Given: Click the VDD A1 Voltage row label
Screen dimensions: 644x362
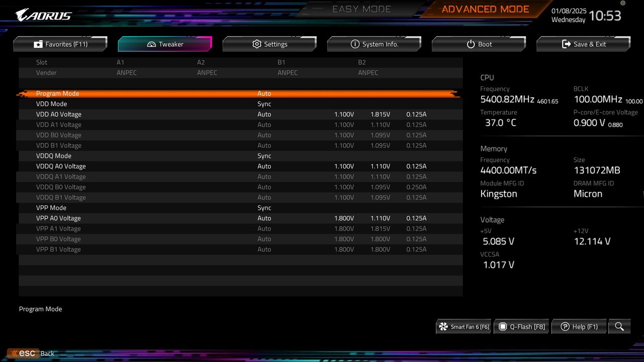Looking at the screenshot, I should (58, 125).
